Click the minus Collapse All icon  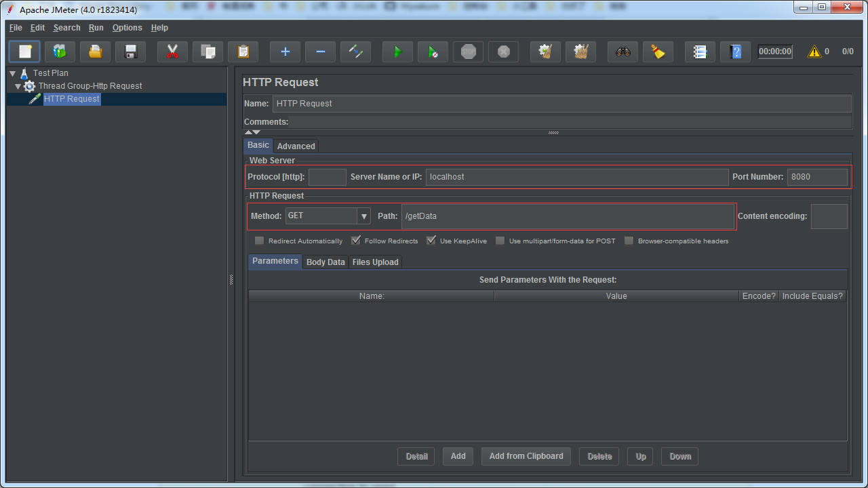coord(320,52)
